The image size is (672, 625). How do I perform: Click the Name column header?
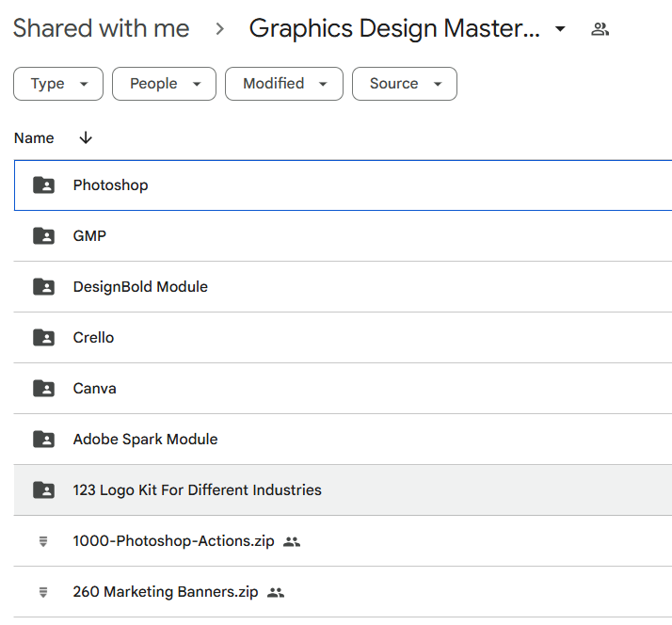(34, 138)
